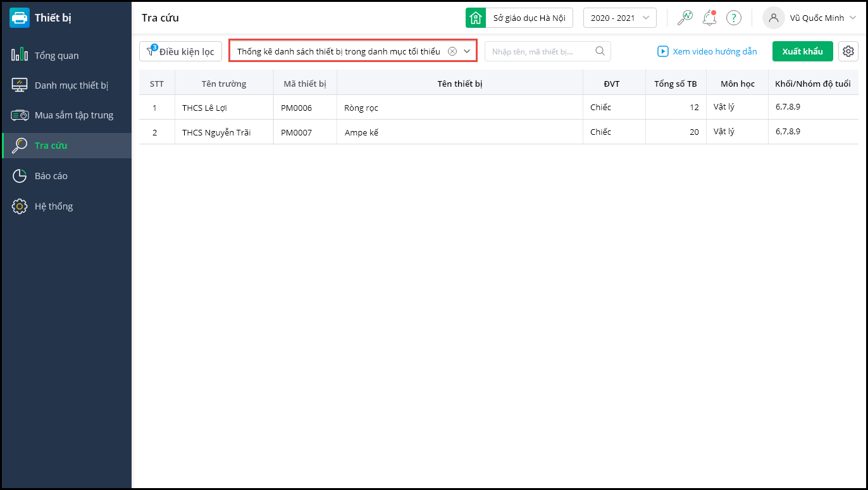Click device code PM0007
The width and height of the screenshot is (868, 490).
tap(297, 132)
